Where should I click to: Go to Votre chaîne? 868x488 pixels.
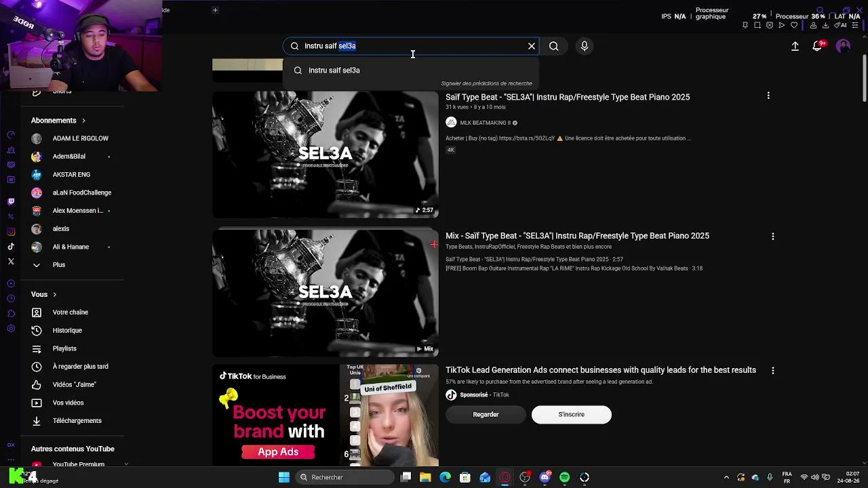pos(73,312)
